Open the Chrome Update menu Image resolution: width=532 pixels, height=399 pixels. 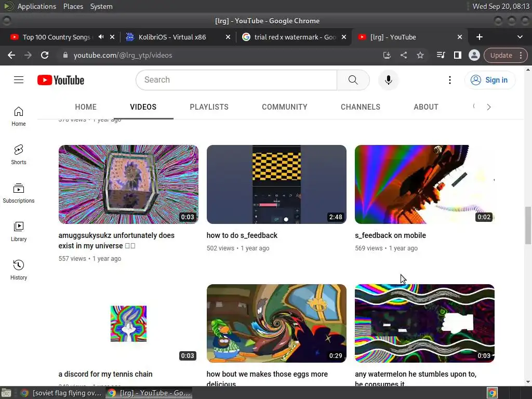(505, 55)
